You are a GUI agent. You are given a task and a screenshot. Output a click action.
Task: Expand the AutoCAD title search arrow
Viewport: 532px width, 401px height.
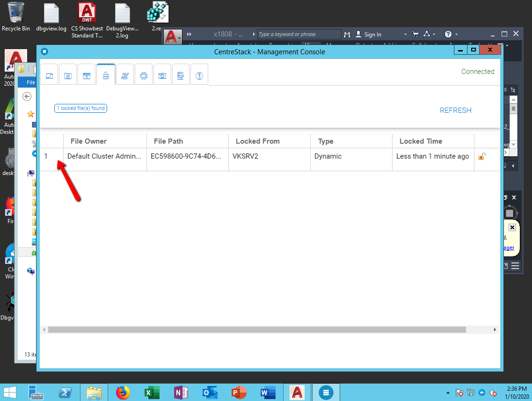[x=254, y=34]
